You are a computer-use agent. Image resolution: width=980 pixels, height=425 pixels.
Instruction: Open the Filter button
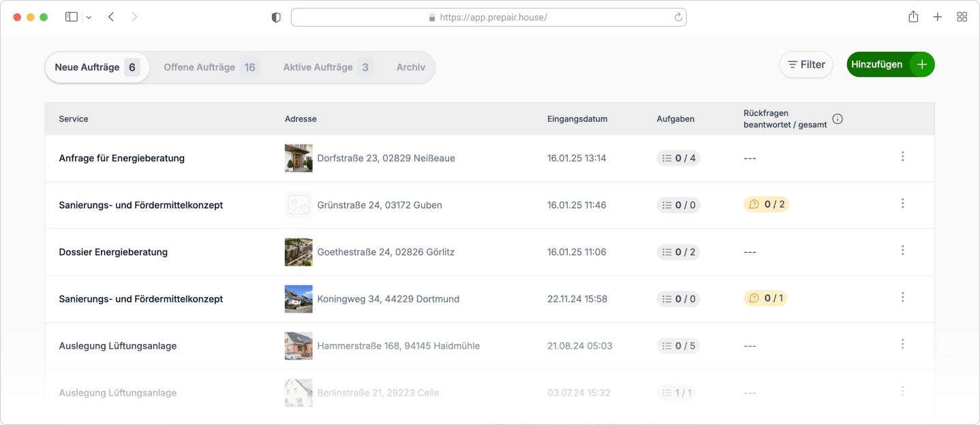(806, 65)
